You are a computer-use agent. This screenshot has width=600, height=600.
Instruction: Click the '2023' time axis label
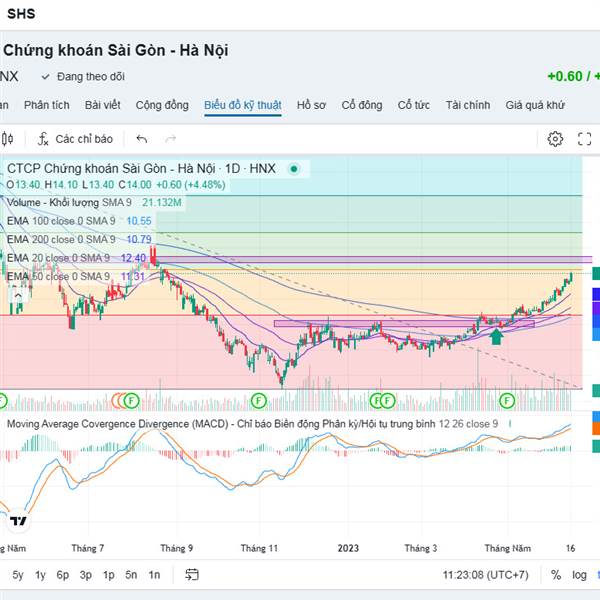(348, 548)
